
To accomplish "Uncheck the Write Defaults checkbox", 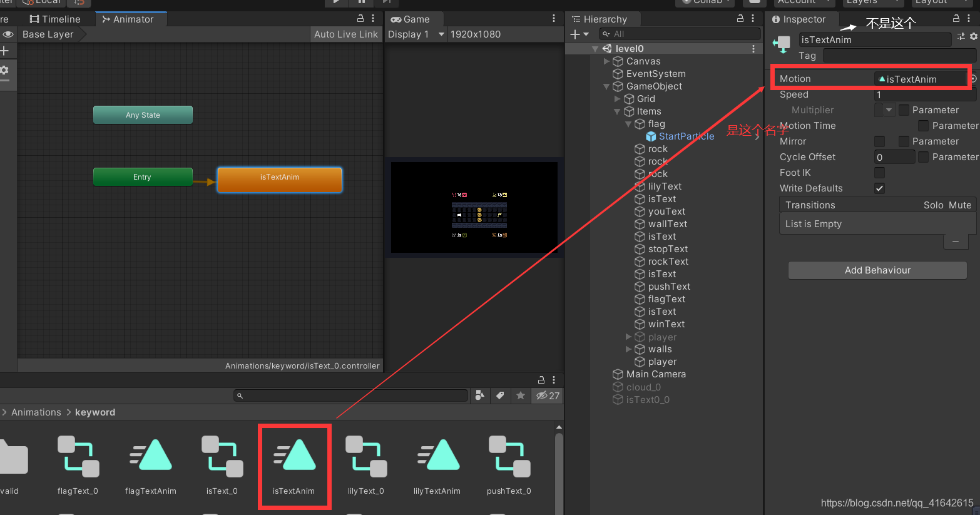I will (879, 188).
